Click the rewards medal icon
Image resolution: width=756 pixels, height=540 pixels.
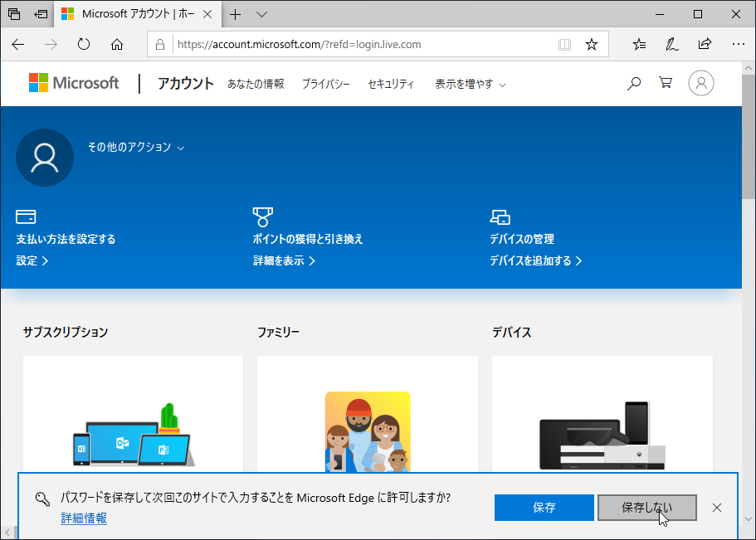263,217
